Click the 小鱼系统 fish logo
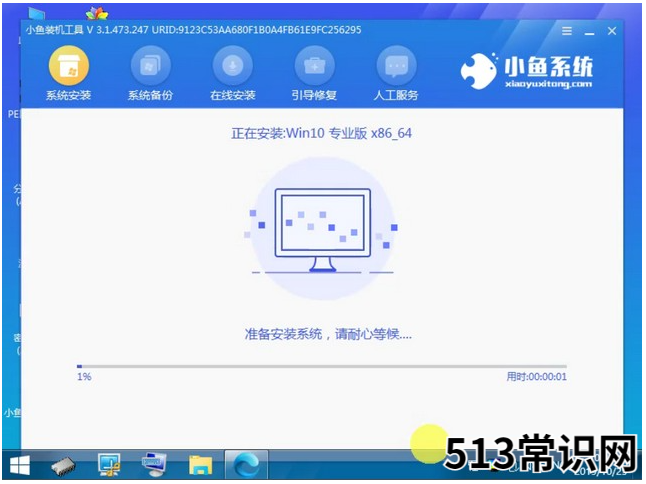The height and width of the screenshot is (484, 646). tap(478, 71)
